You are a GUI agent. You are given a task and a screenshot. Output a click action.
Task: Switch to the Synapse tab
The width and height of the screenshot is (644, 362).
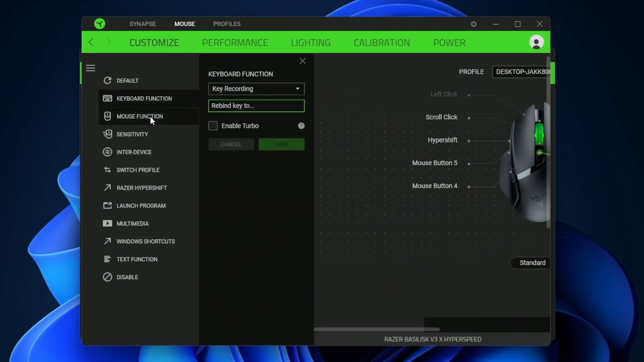pyautogui.click(x=143, y=24)
